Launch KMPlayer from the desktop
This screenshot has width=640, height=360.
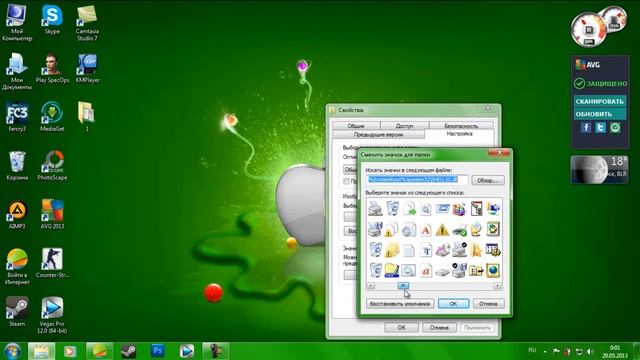(x=87, y=69)
